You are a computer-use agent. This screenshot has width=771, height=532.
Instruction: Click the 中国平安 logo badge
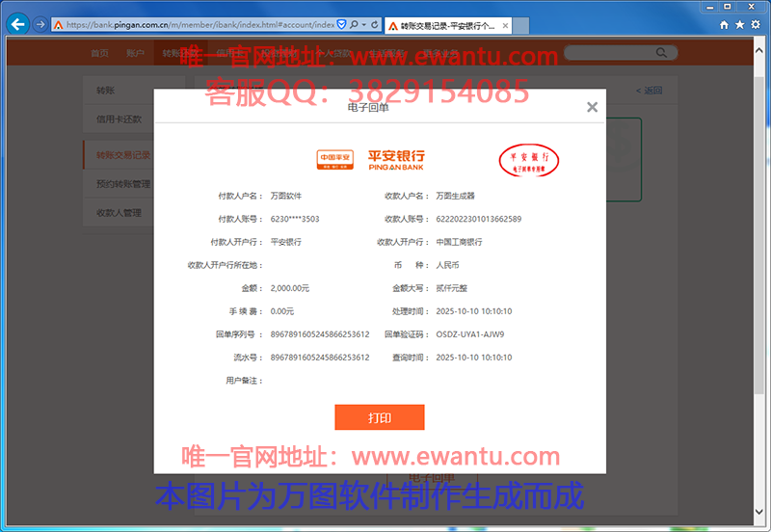[334, 160]
